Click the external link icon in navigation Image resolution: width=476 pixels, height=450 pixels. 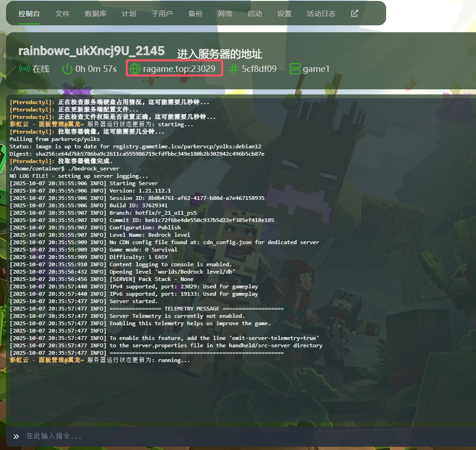pyautogui.click(x=354, y=13)
